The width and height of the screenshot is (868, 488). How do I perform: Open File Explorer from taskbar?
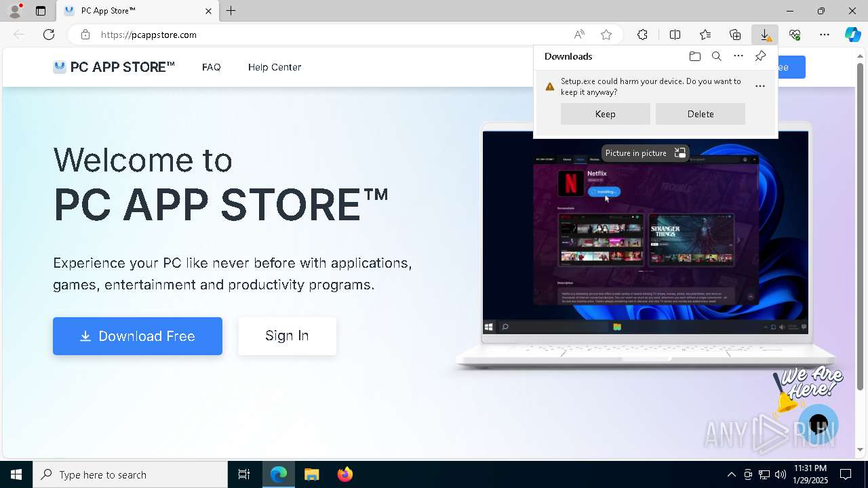click(x=311, y=474)
